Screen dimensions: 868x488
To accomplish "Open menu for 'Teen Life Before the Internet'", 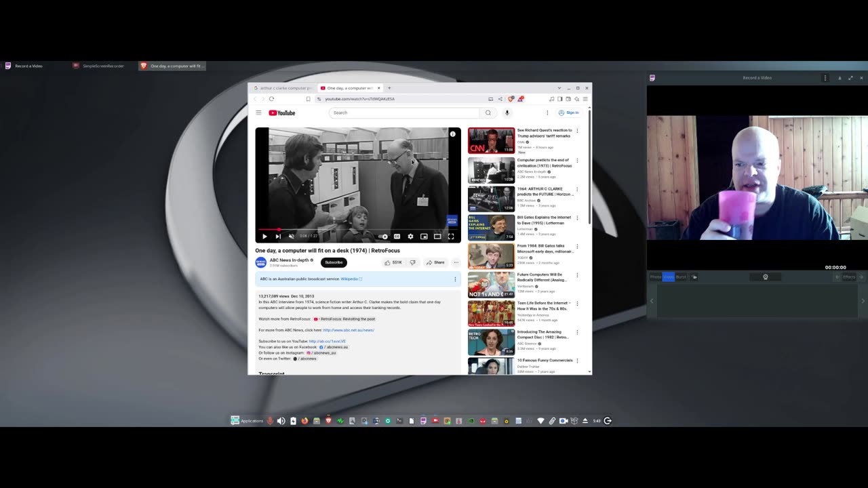I will coord(577,304).
